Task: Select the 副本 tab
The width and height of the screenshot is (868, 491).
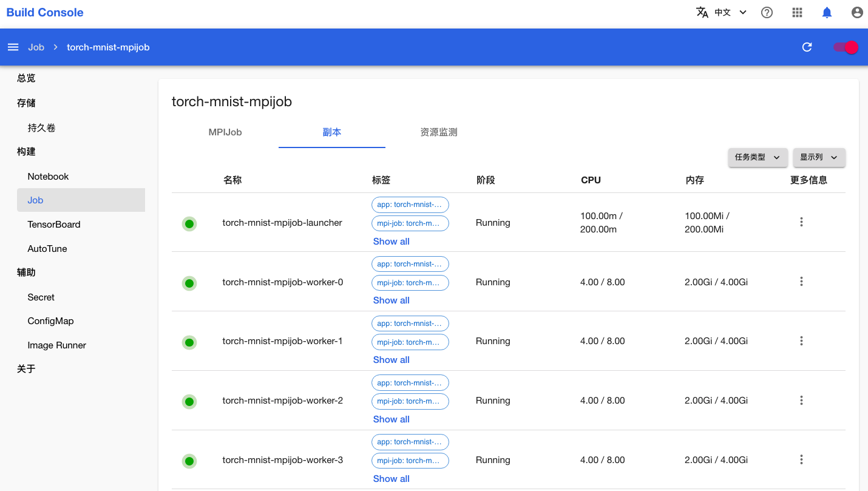Action: (332, 132)
